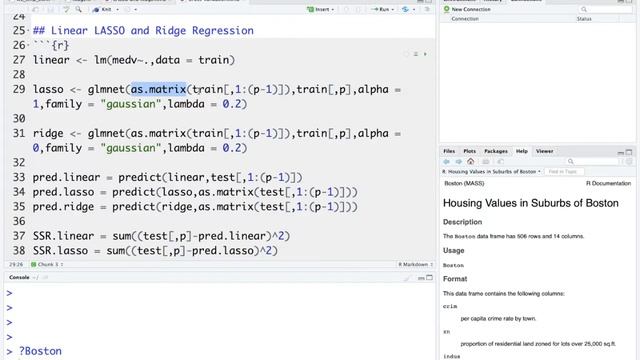Click 'SSR.lasso' on line 38

pos(60,251)
